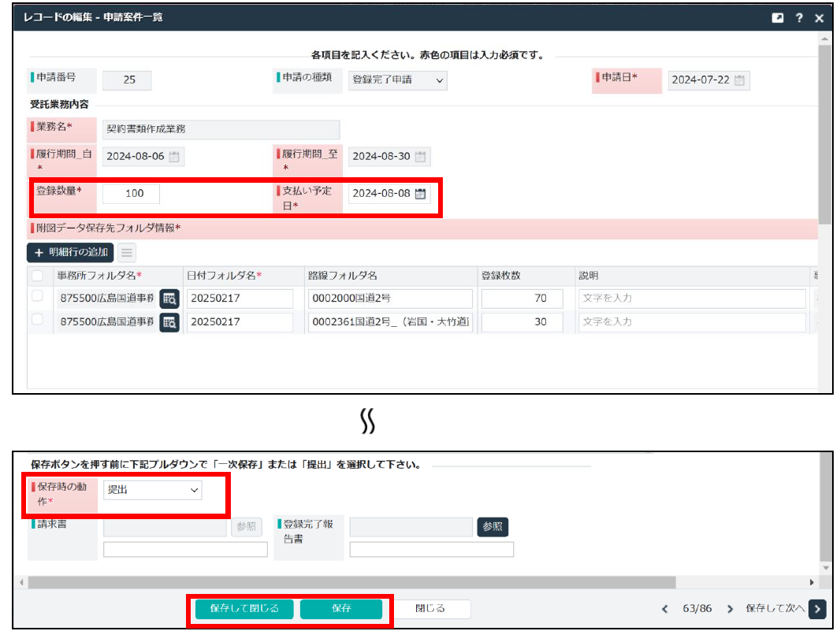Go to previous record arrow
This screenshot has height=631, width=840.
pyautogui.click(x=664, y=609)
